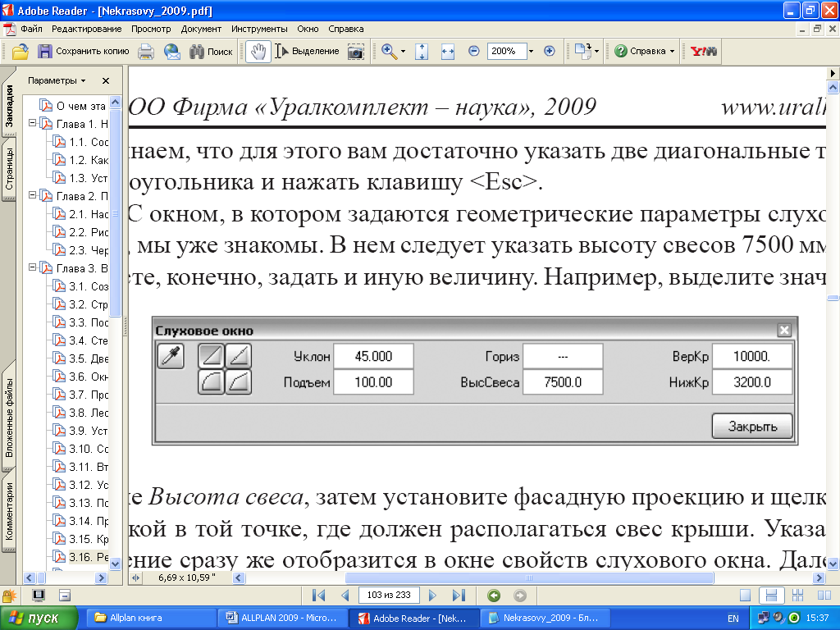The image size is (840, 630).
Task: Click the Yahoo toolbar icon
Action: pos(703,52)
